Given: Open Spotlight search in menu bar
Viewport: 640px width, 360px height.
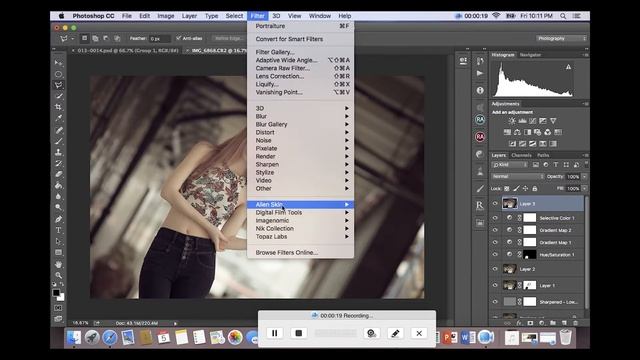Looking at the screenshot, I should tap(563, 16).
